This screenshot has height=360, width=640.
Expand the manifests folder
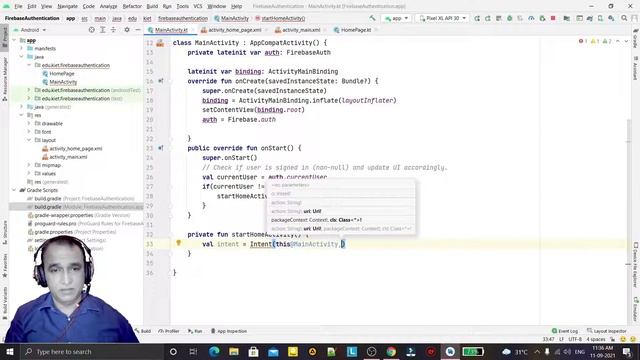[22, 48]
